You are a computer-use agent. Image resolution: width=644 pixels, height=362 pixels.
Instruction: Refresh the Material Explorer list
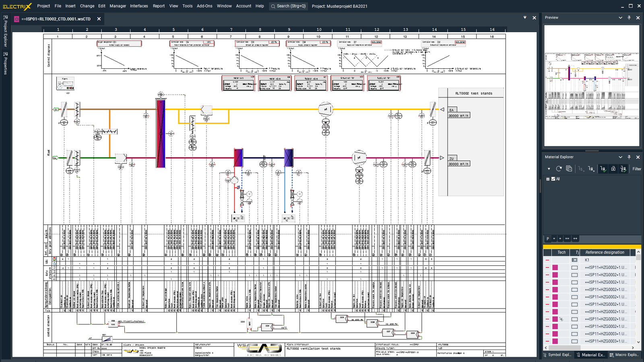[x=559, y=169]
